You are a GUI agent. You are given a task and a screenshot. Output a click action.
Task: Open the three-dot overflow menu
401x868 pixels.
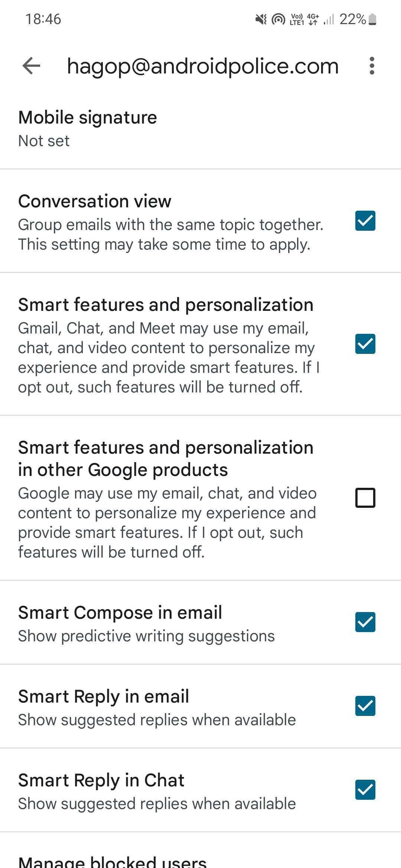pos(372,66)
